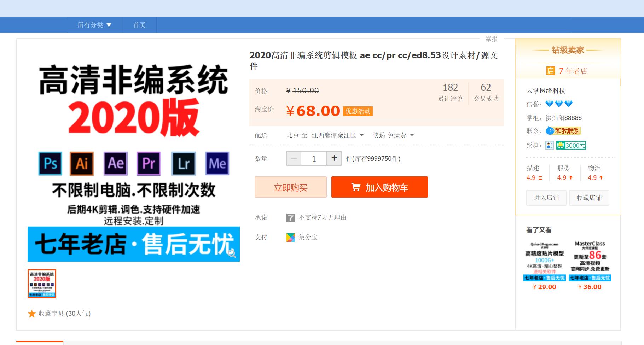Image resolution: width=644 pixels, height=345 pixels.
Task: Increase quantity with the plus button
Action: [334, 158]
